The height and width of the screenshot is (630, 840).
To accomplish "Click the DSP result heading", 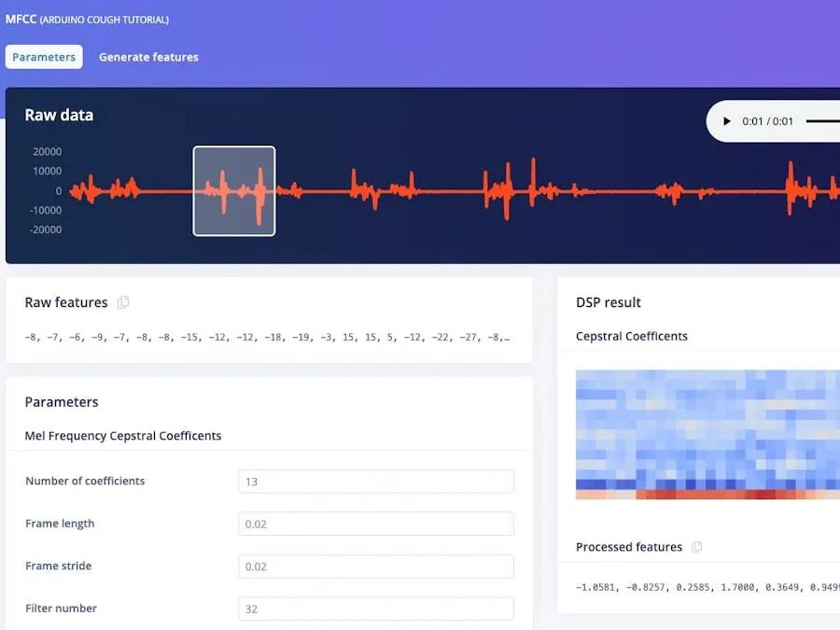I will [608, 302].
